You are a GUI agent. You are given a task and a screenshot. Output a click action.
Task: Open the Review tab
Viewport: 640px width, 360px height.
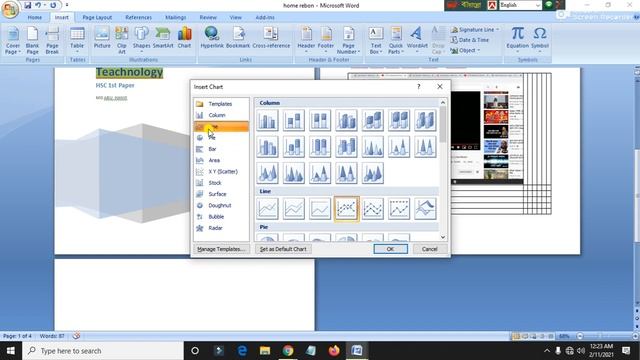point(208,18)
